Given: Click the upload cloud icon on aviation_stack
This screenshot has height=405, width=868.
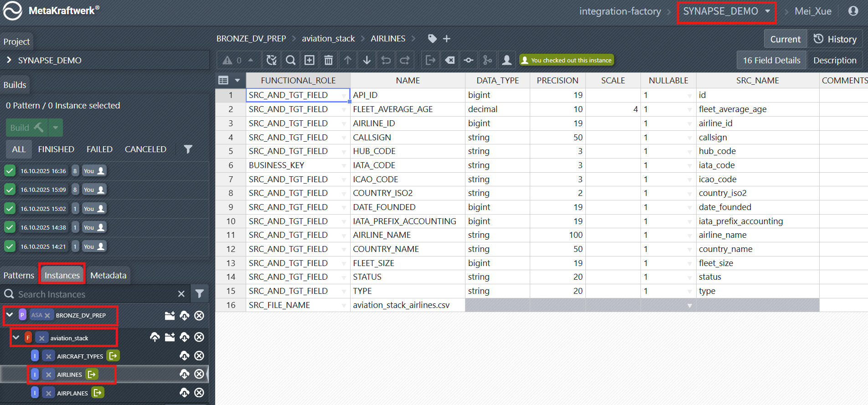Looking at the screenshot, I should tap(155, 337).
